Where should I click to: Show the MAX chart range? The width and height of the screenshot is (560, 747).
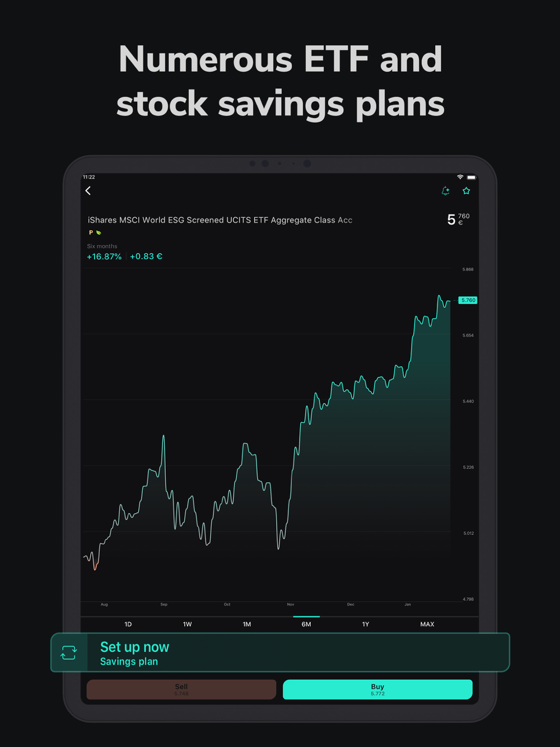(427, 624)
